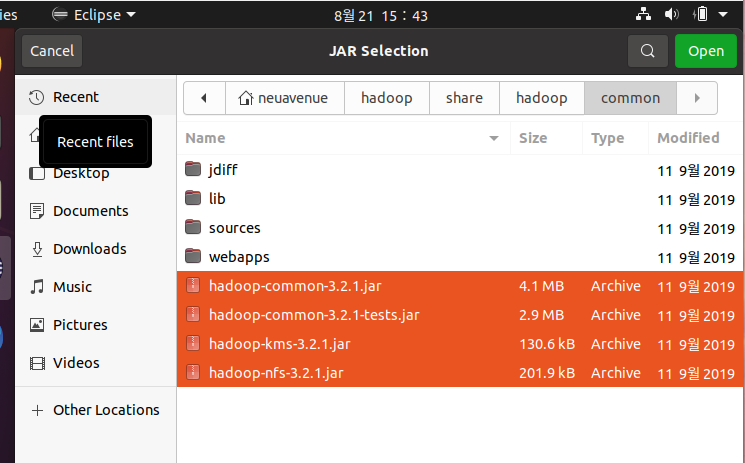Open Pictures in sidebar
745x463 pixels.
coord(96,325)
